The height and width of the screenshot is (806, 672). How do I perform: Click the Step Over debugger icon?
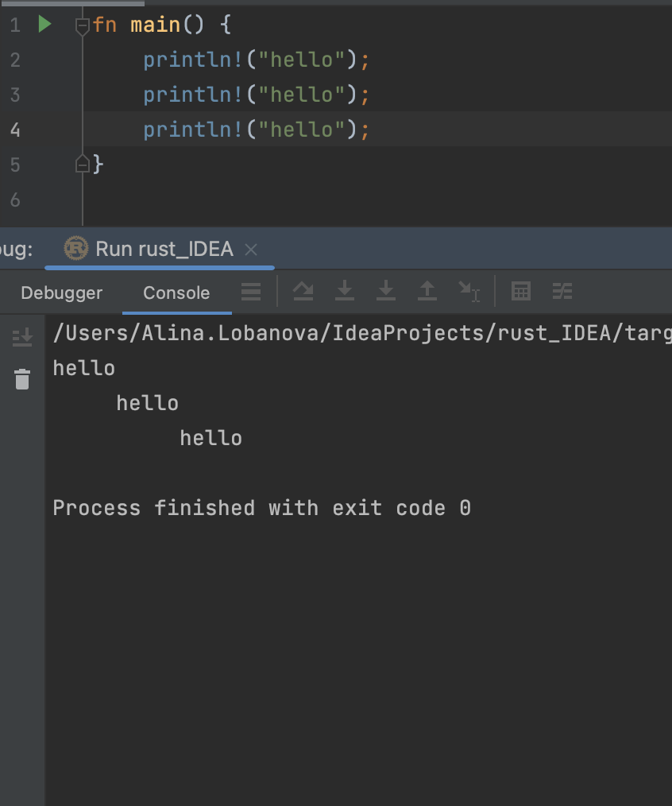click(x=303, y=291)
